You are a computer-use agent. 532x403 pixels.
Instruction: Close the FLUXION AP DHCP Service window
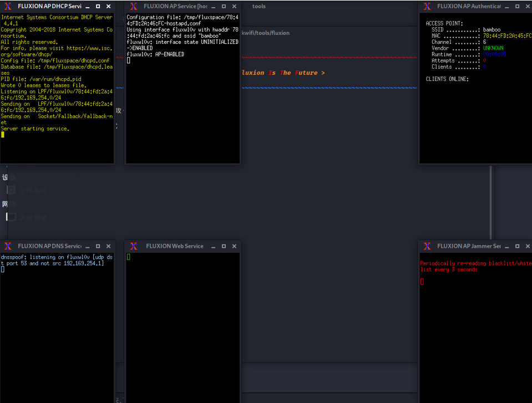click(x=109, y=6)
